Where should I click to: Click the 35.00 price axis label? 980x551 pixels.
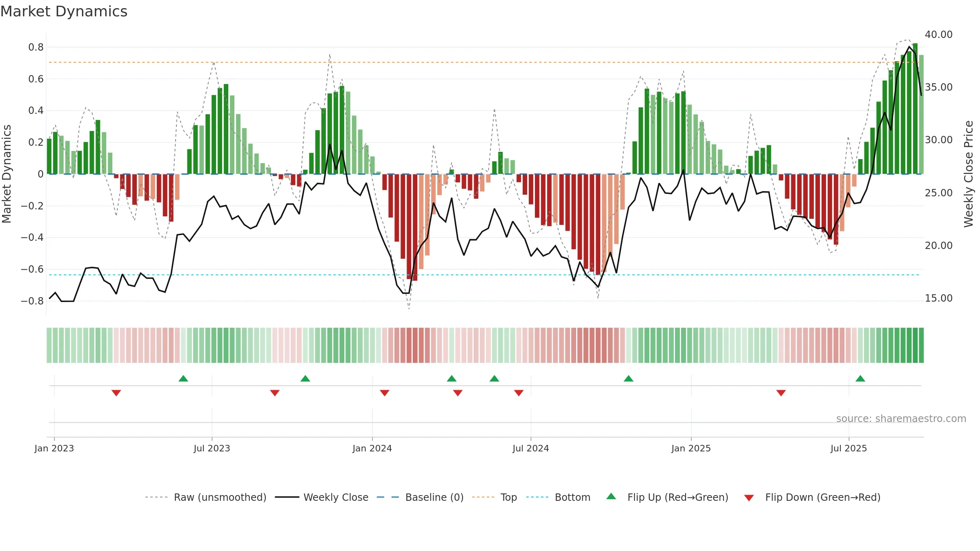point(939,87)
